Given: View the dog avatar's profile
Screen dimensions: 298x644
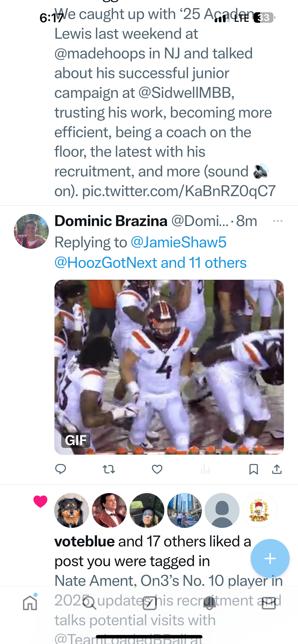Looking at the screenshot, I should tap(72, 510).
